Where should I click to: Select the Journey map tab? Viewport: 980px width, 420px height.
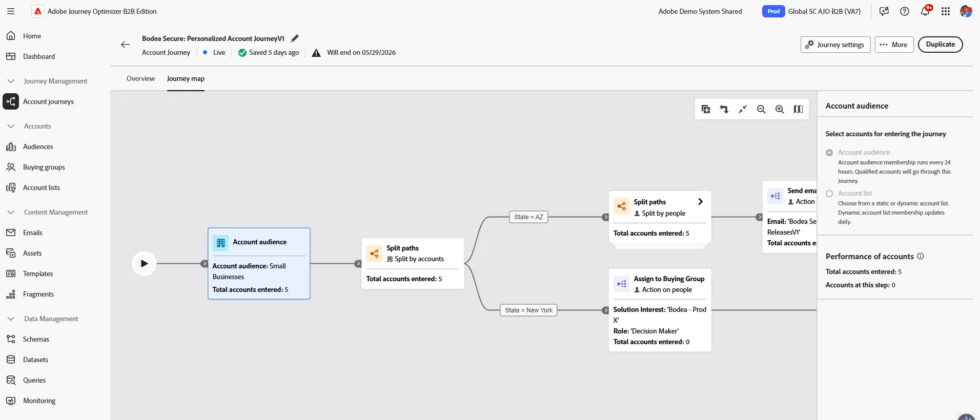click(x=186, y=78)
